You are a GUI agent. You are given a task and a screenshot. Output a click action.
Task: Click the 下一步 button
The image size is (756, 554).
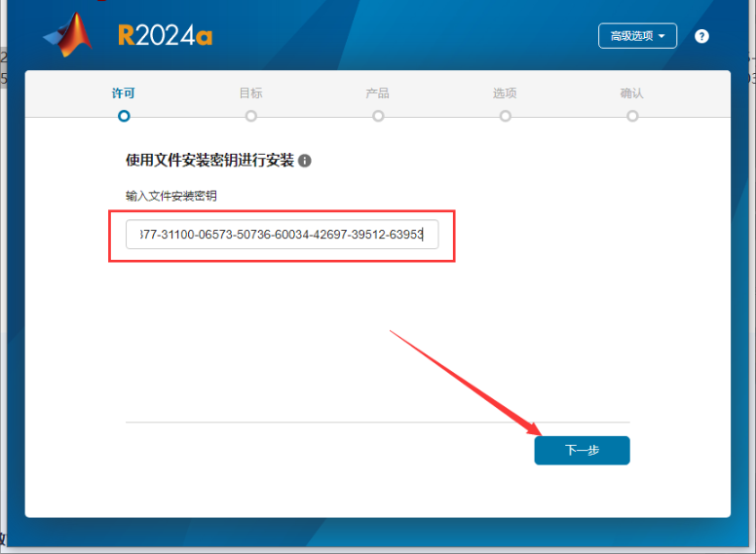click(582, 451)
